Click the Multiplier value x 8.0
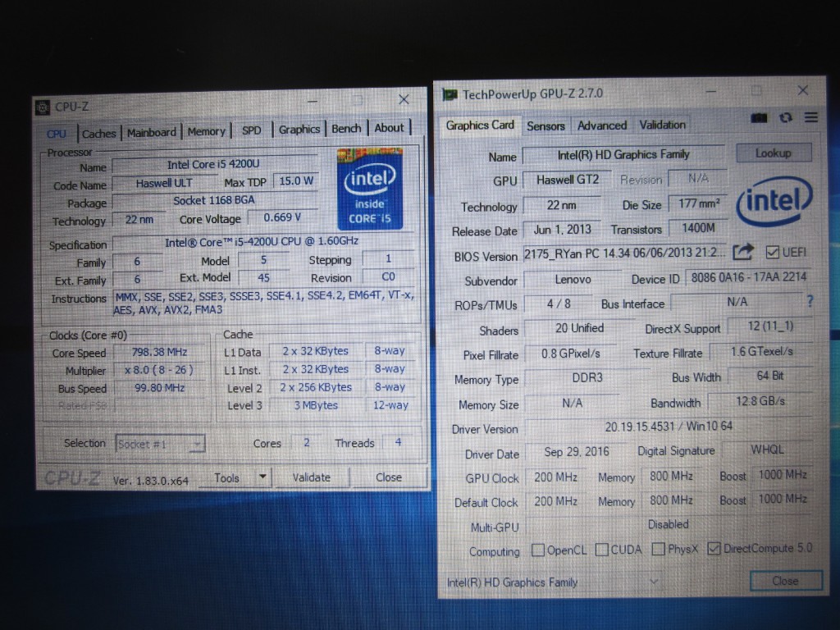 click(159, 370)
